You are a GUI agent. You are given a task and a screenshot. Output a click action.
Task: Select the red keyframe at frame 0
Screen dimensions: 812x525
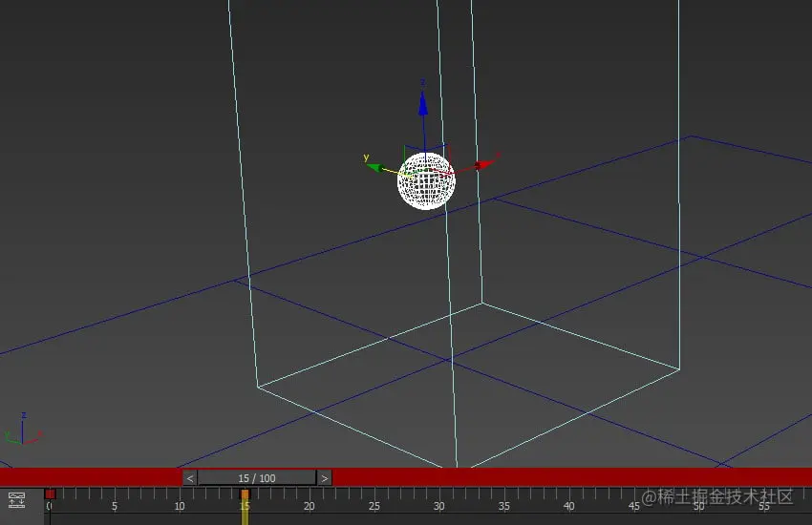click(51, 493)
